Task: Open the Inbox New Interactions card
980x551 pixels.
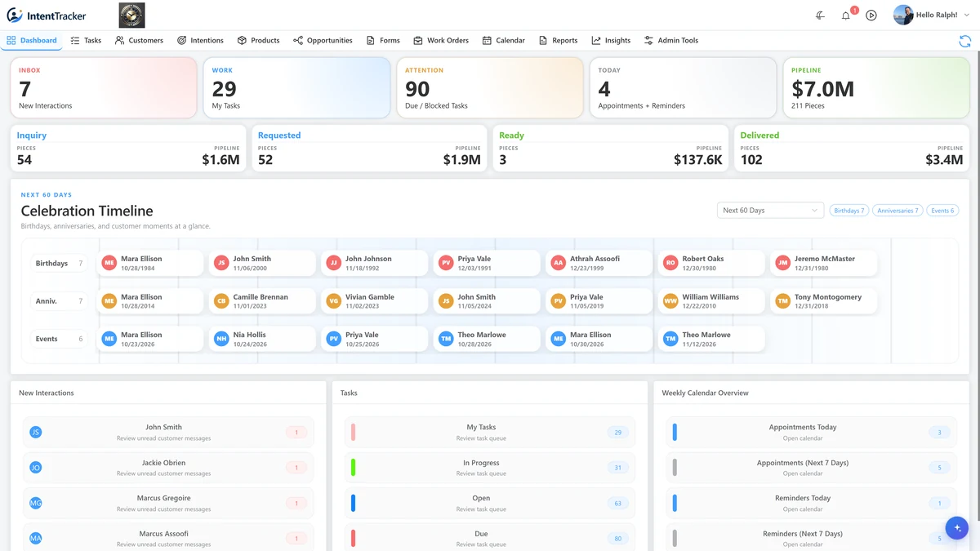Action: click(104, 87)
